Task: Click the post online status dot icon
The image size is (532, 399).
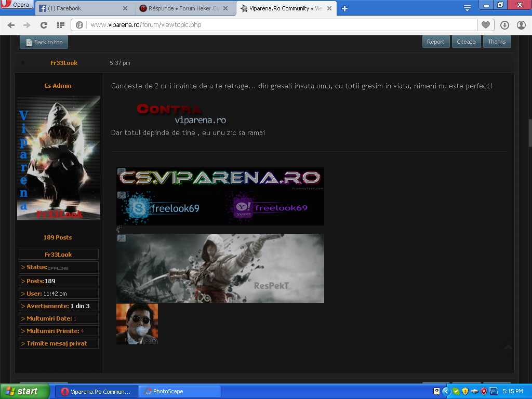Action: [x=23, y=62]
